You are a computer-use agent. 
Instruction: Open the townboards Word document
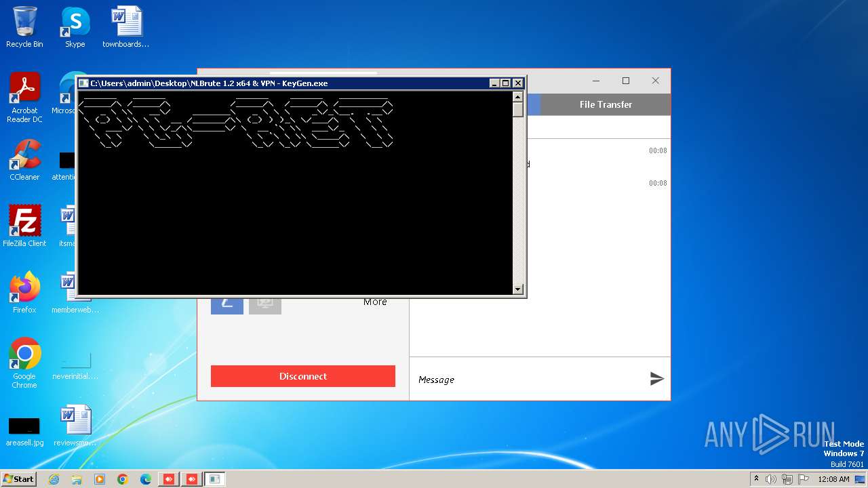[125, 27]
